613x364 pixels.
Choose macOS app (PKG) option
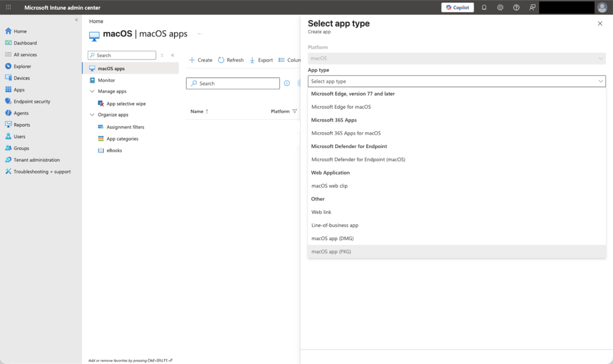(x=457, y=251)
